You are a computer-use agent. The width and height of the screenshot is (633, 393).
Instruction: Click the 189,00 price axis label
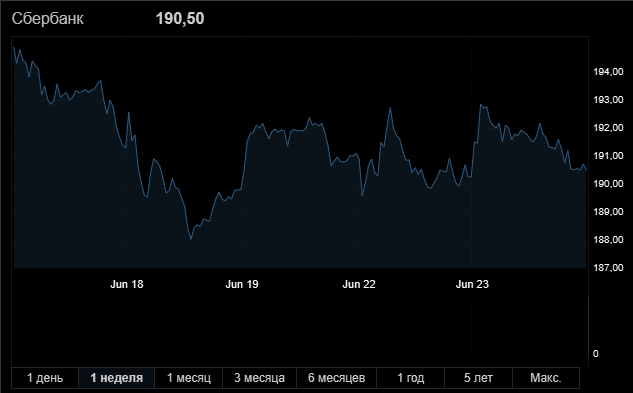[x=608, y=212]
